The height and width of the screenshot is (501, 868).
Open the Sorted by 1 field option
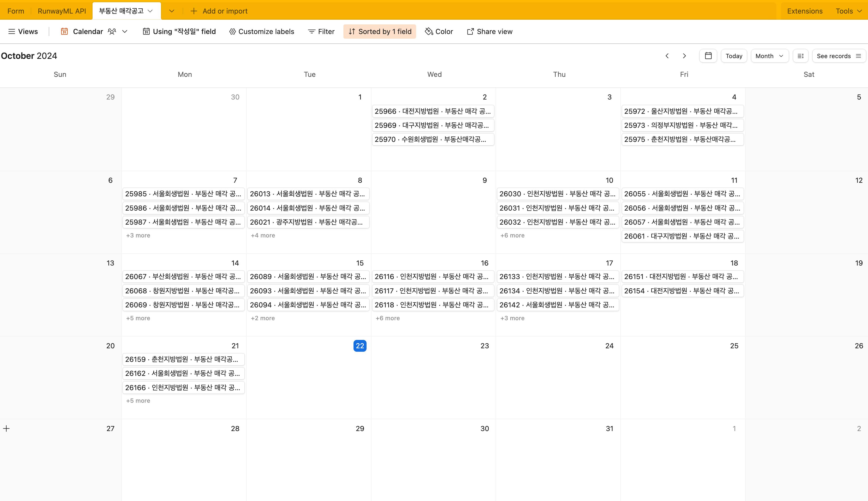point(379,31)
